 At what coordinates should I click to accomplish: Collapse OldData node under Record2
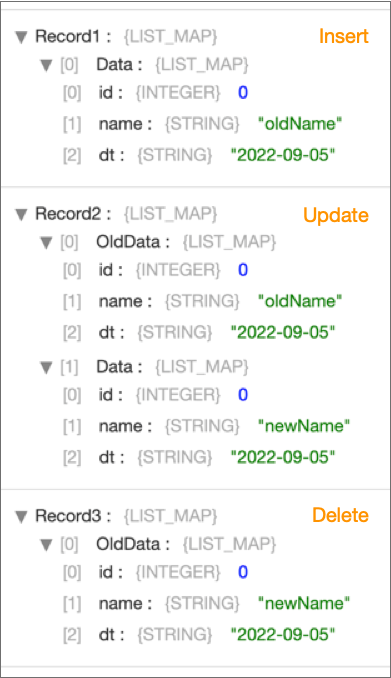tap(46, 243)
